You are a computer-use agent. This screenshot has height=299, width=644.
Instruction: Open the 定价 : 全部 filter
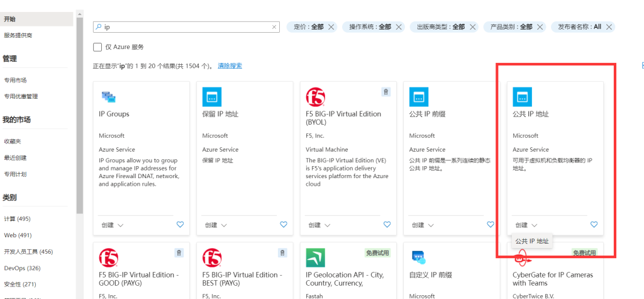coord(308,26)
